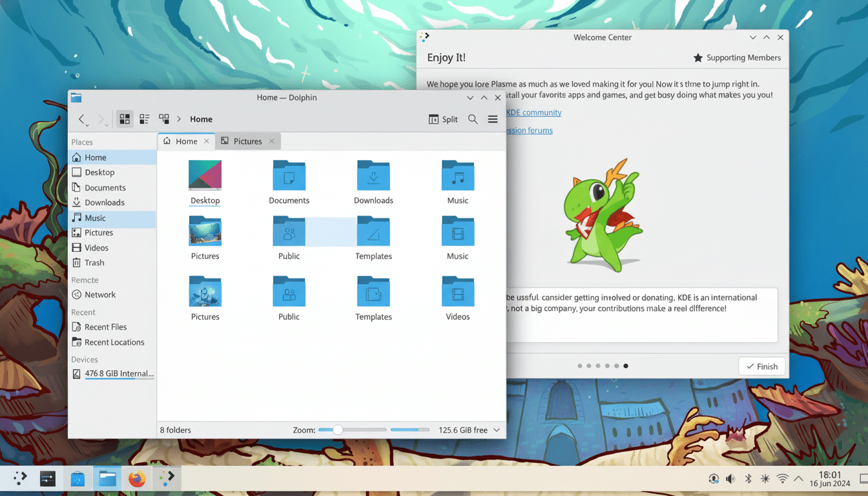Screen dimensions: 868x496
Task: Open the free space details dropdown
Action: pos(497,429)
